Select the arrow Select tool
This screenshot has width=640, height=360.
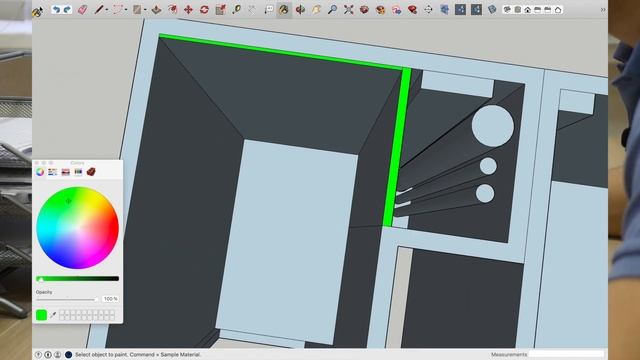tap(38, 11)
